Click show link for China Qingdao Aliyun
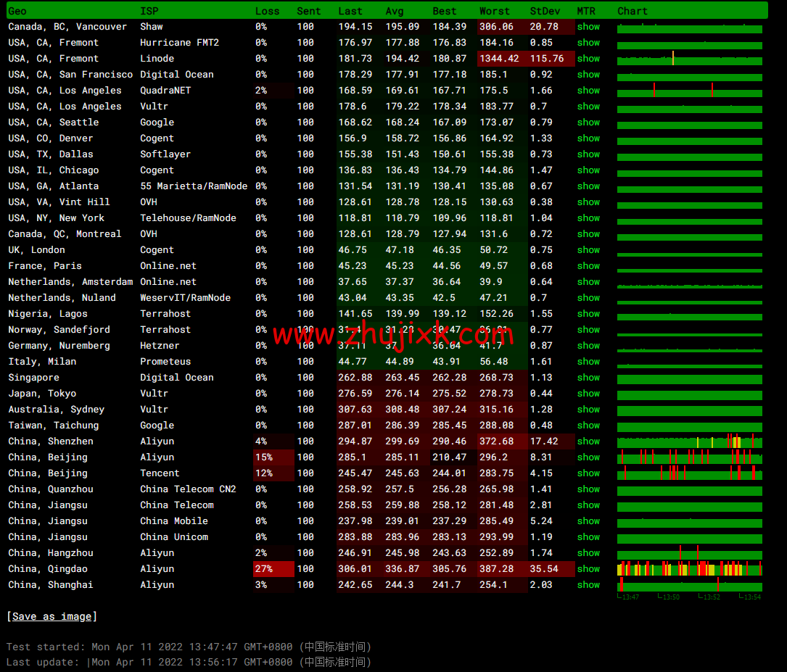The width and height of the screenshot is (787, 672). click(x=588, y=569)
